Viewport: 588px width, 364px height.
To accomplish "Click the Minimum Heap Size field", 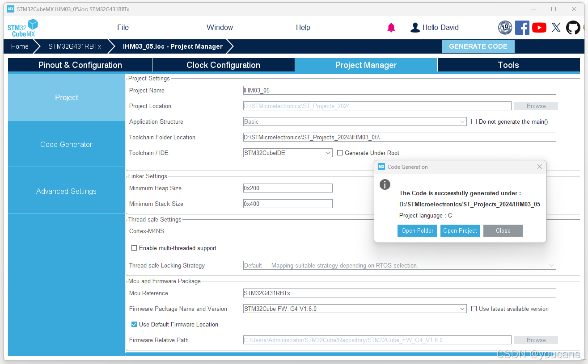I will [288, 188].
